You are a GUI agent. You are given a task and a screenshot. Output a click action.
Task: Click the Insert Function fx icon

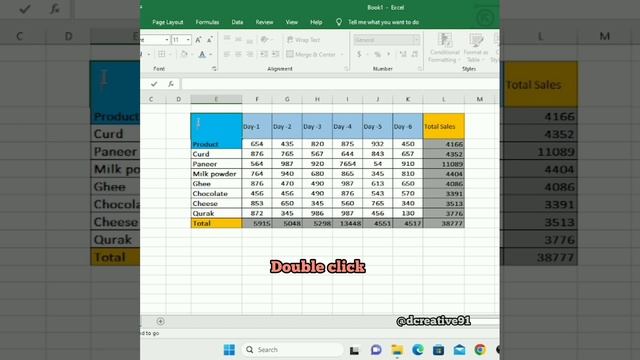(171, 84)
